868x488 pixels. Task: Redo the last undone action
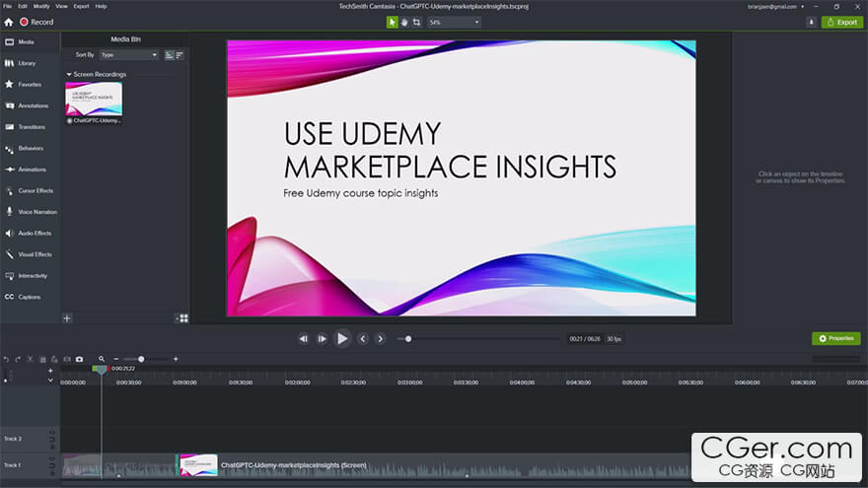point(18,359)
